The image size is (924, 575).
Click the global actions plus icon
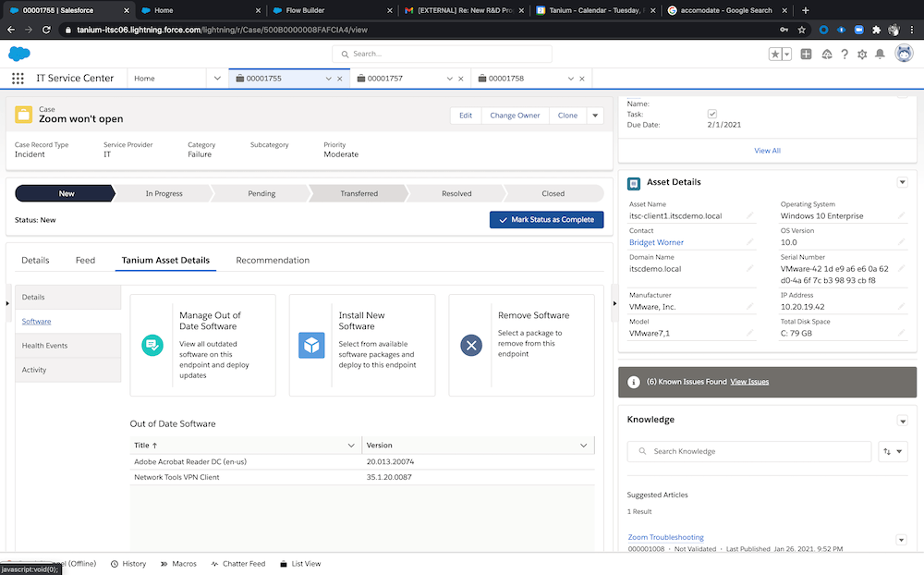point(807,55)
